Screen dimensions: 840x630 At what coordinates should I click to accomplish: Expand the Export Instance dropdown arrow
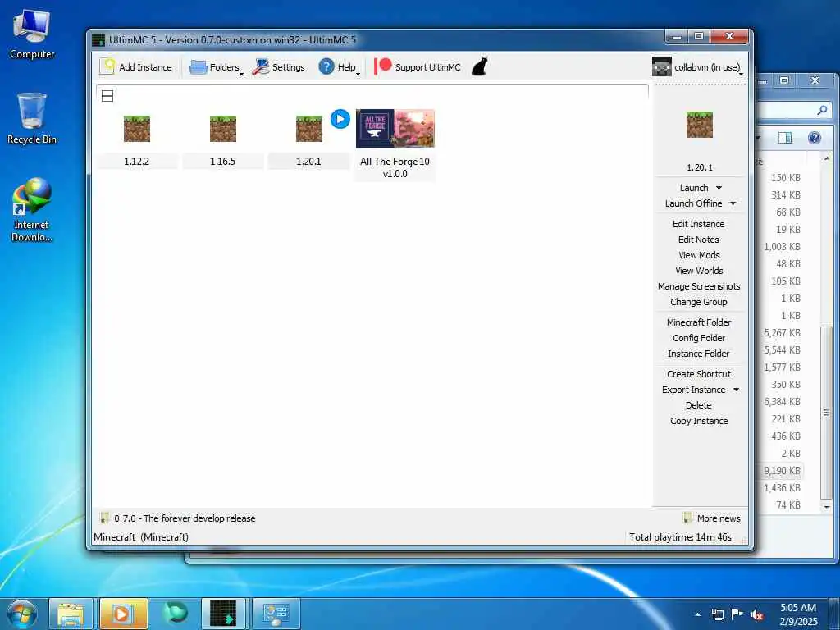coord(736,390)
